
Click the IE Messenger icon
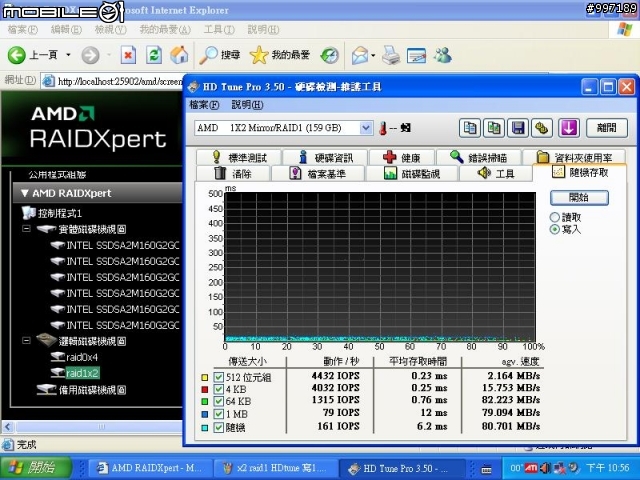pyautogui.click(x=443, y=56)
